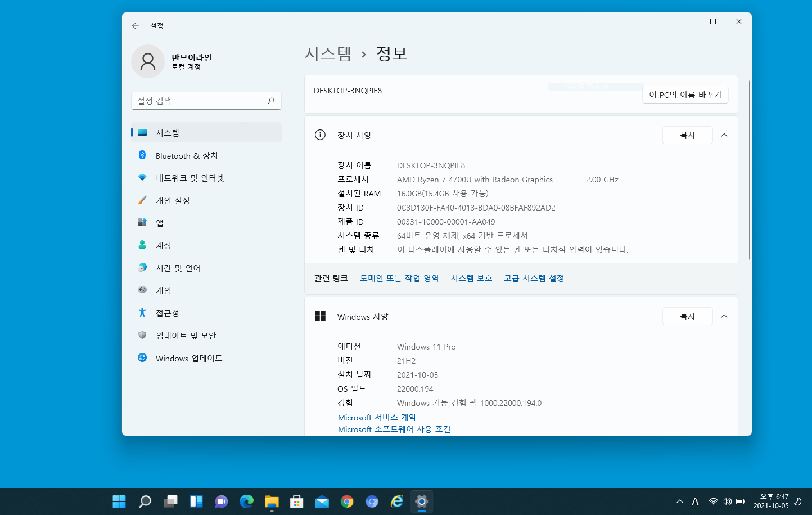Show hidden tray icons chevron
The height and width of the screenshot is (515, 812).
tap(680, 501)
